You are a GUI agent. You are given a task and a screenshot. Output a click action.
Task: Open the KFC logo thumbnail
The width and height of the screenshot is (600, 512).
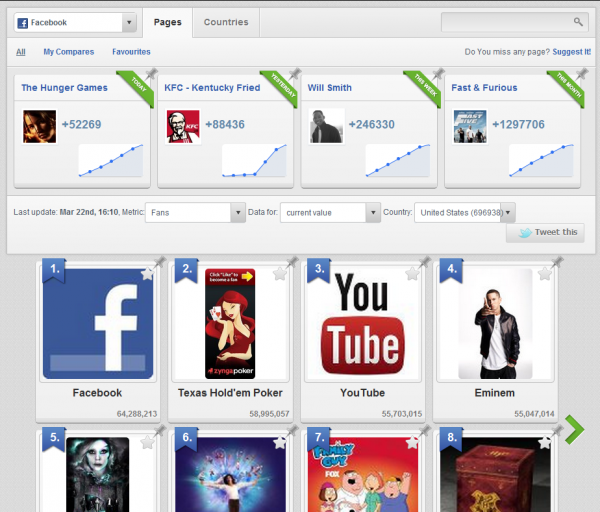pos(183,127)
